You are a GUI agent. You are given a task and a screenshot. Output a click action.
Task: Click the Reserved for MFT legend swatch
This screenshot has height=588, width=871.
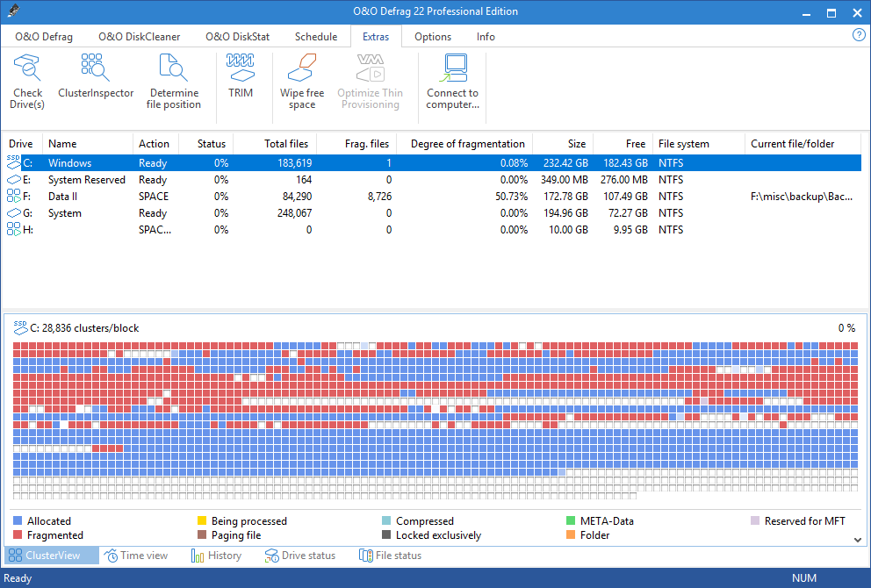coord(755,520)
